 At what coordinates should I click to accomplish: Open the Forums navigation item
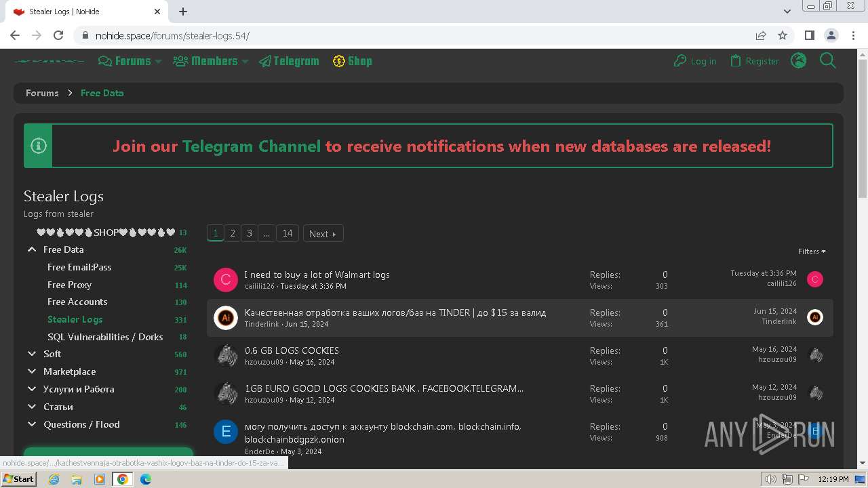pyautogui.click(x=125, y=61)
